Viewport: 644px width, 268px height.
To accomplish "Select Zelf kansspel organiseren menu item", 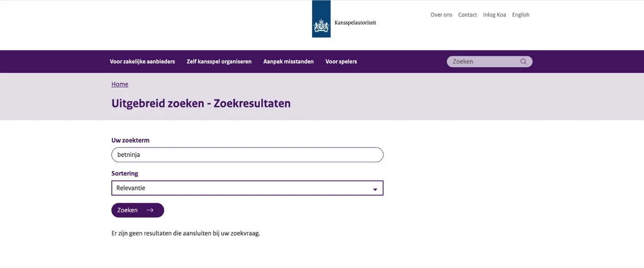I will click(219, 62).
